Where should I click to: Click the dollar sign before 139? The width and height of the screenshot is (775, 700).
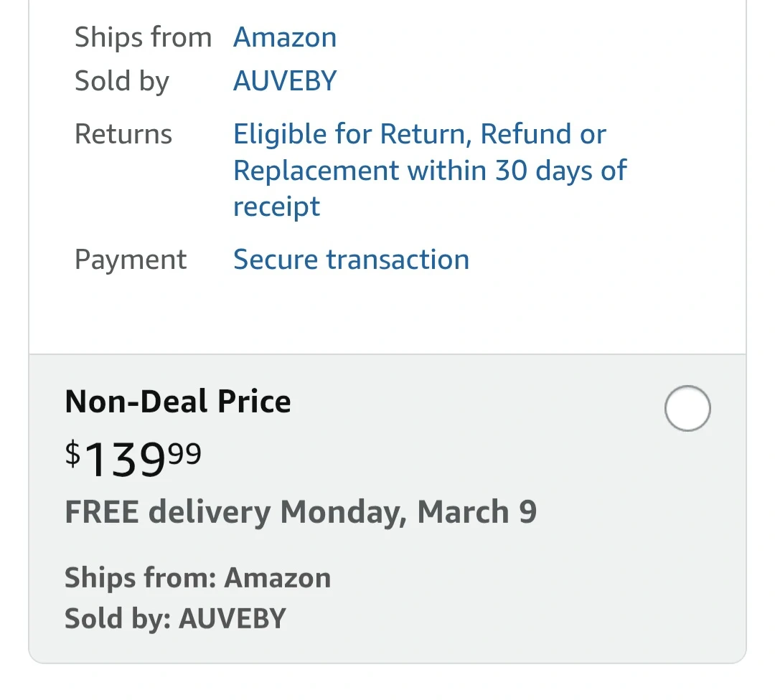72,453
